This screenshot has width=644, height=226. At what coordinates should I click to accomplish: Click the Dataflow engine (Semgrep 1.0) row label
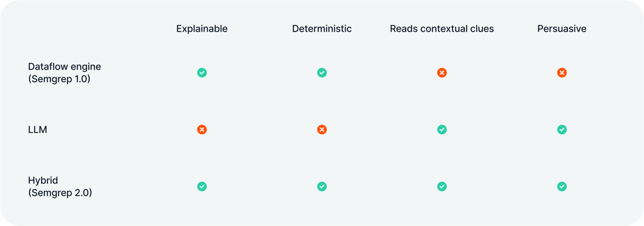click(64, 73)
